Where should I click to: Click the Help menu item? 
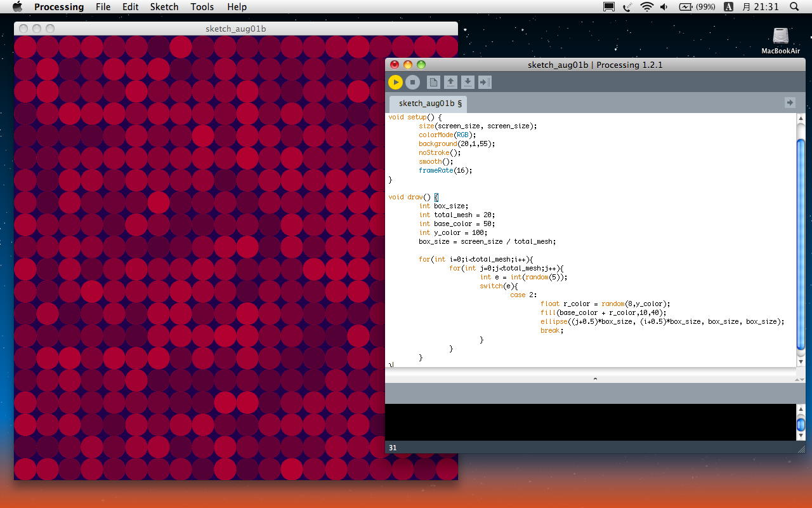click(x=237, y=7)
